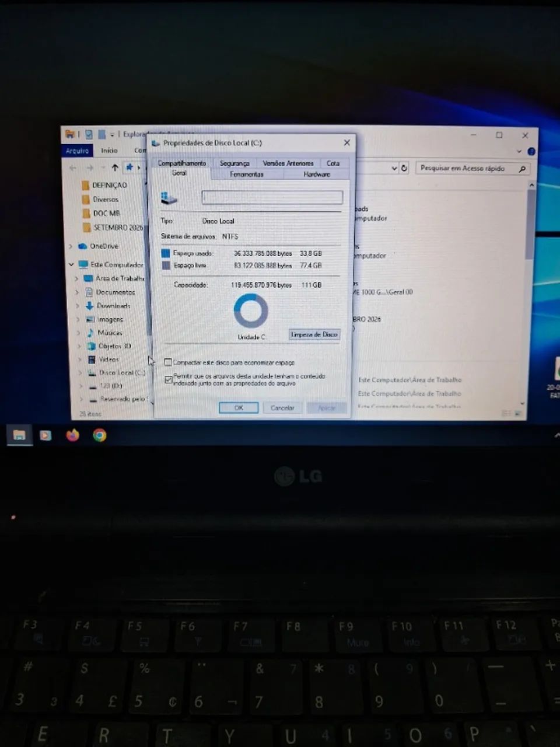
Task: Expand the Explorer ribbon chevron
Action: (519, 151)
